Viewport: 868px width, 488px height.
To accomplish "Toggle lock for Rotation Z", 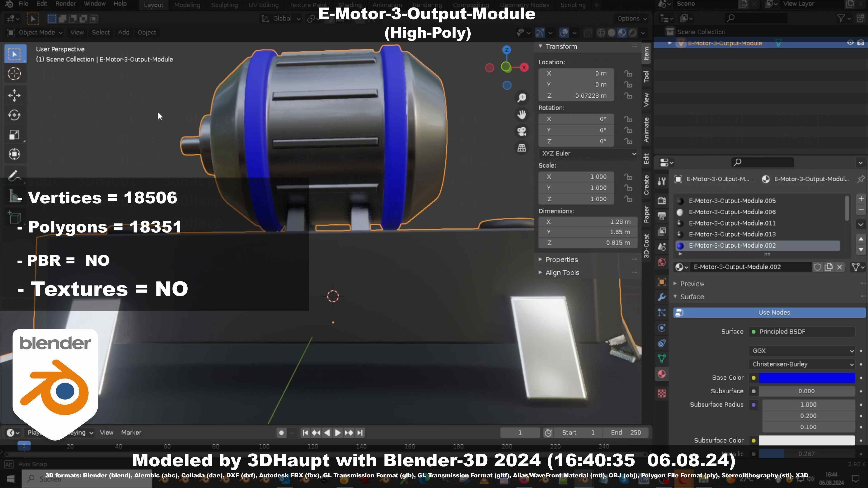I will (x=628, y=141).
